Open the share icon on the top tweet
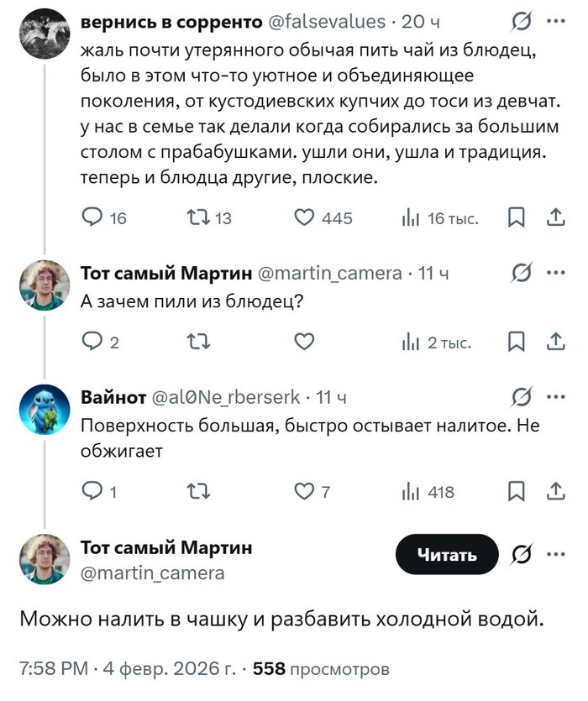This screenshot has height=701, width=588. (554, 217)
